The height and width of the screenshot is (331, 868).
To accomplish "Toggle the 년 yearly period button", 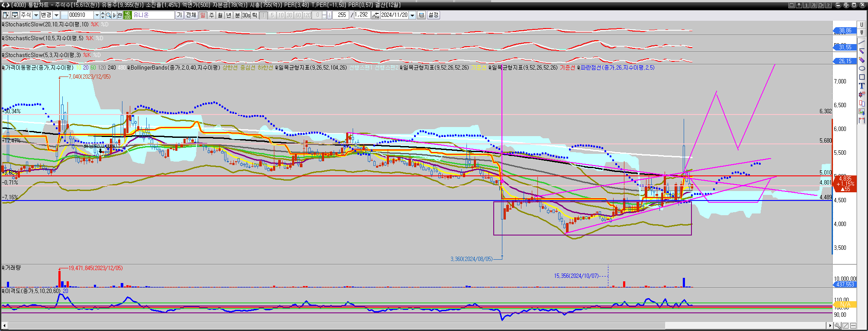I will [x=228, y=15].
